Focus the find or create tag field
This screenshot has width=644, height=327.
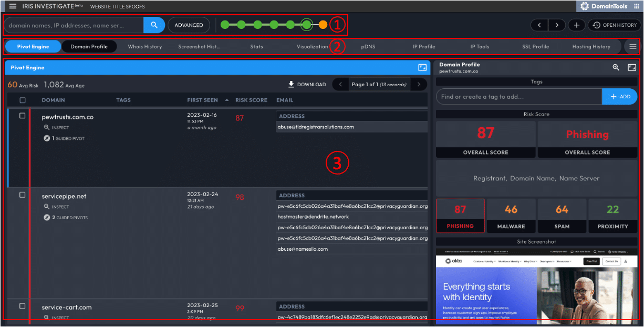pyautogui.click(x=519, y=97)
